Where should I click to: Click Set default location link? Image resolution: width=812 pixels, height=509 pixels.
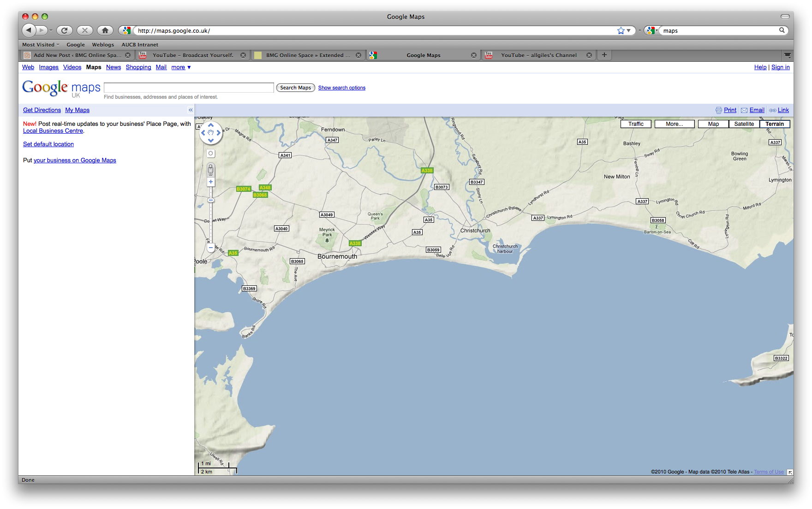[48, 144]
